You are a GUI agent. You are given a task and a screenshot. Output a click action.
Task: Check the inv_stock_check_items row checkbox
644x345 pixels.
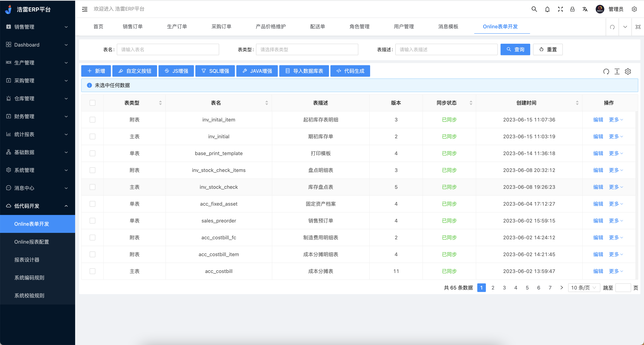pyautogui.click(x=92, y=170)
